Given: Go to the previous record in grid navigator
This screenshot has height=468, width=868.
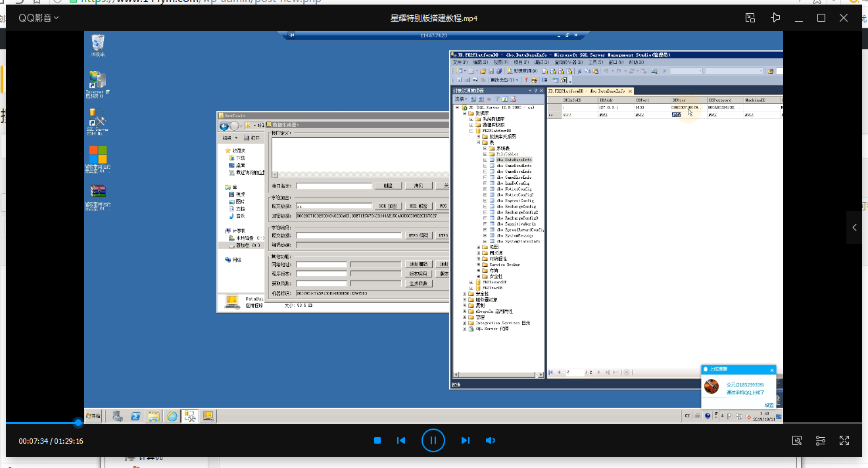Looking at the screenshot, I should pyautogui.click(x=560, y=372).
